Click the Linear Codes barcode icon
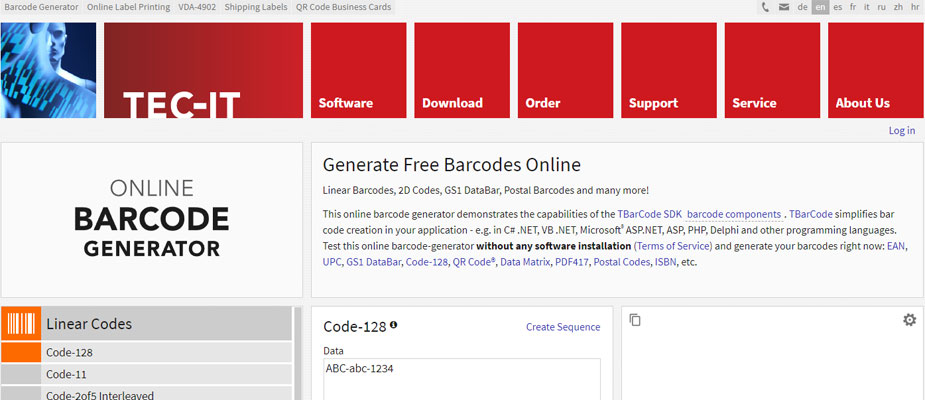The height and width of the screenshot is (400, 925). (x=21, y=324)
